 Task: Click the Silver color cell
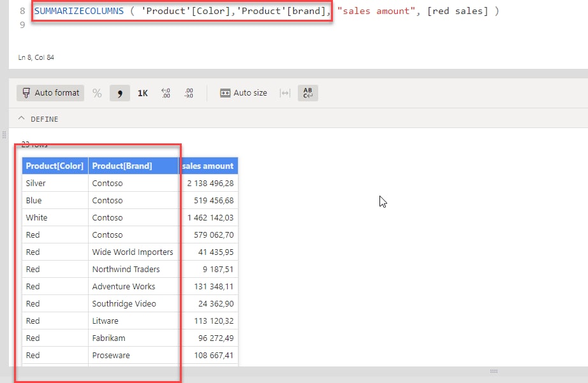pyautogui.click(x=55, y=184)
